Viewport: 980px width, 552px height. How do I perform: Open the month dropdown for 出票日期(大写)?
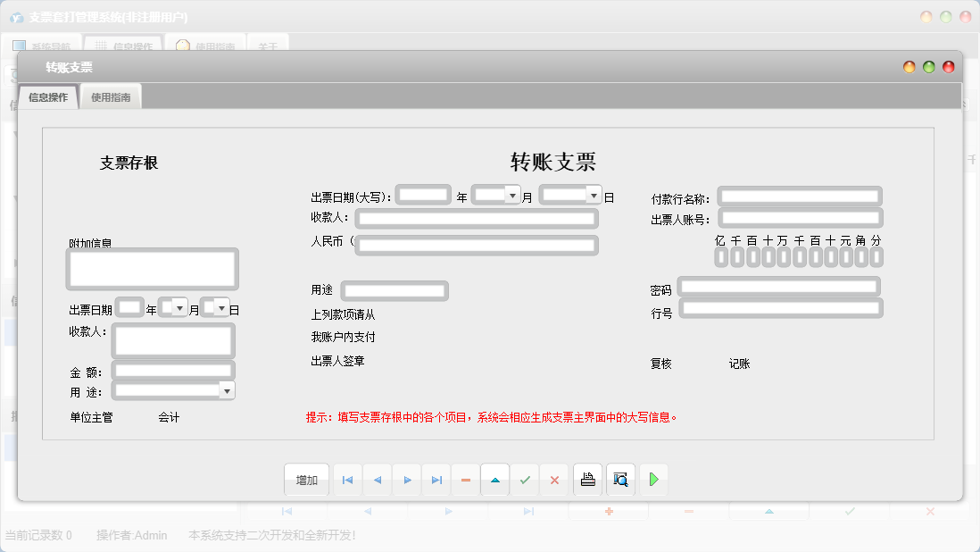tap(511, 194)
